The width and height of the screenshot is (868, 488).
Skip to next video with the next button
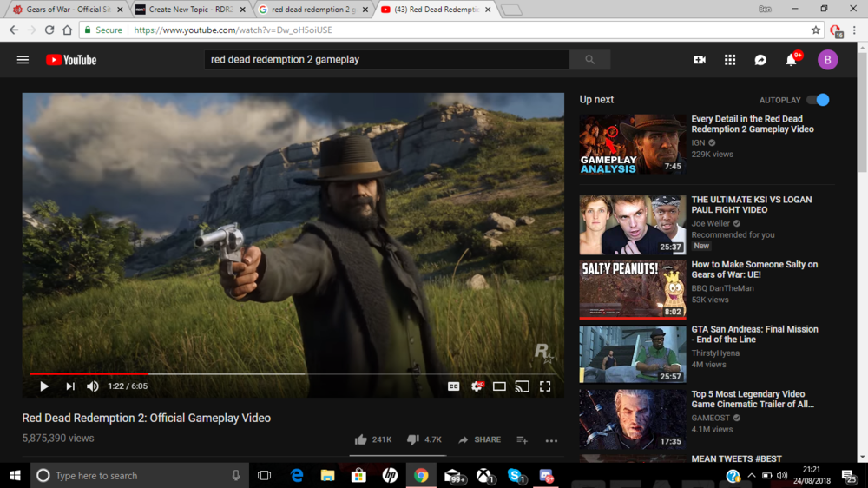[70, 386]
